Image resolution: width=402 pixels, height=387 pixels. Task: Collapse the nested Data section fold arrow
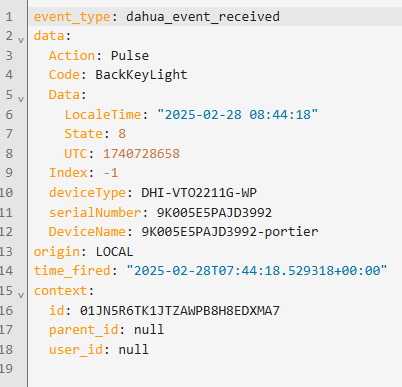coord(21,99)
